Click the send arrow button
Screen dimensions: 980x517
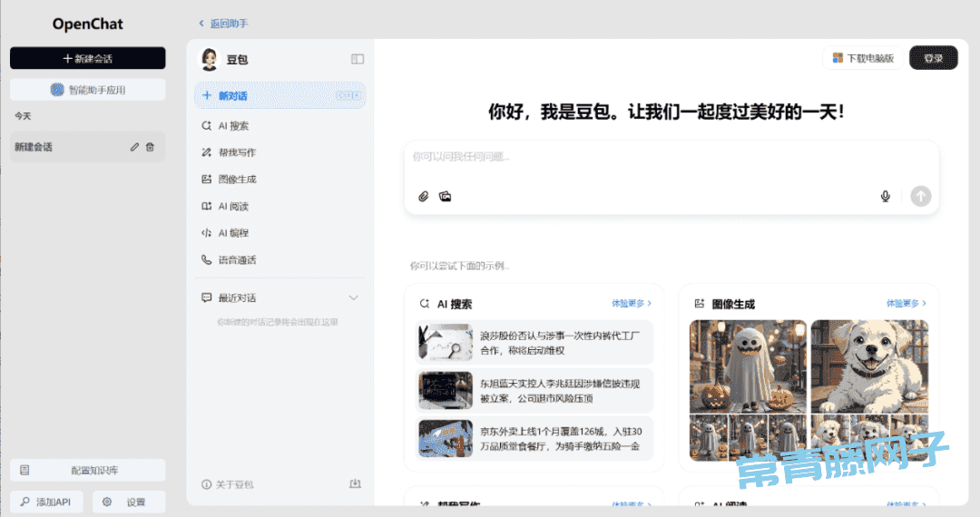coord(921,196)
